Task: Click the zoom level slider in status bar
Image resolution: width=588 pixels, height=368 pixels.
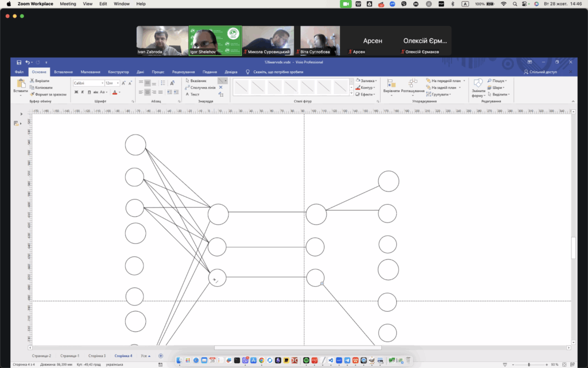Action: pyautogui.click(x=528, y=365)
